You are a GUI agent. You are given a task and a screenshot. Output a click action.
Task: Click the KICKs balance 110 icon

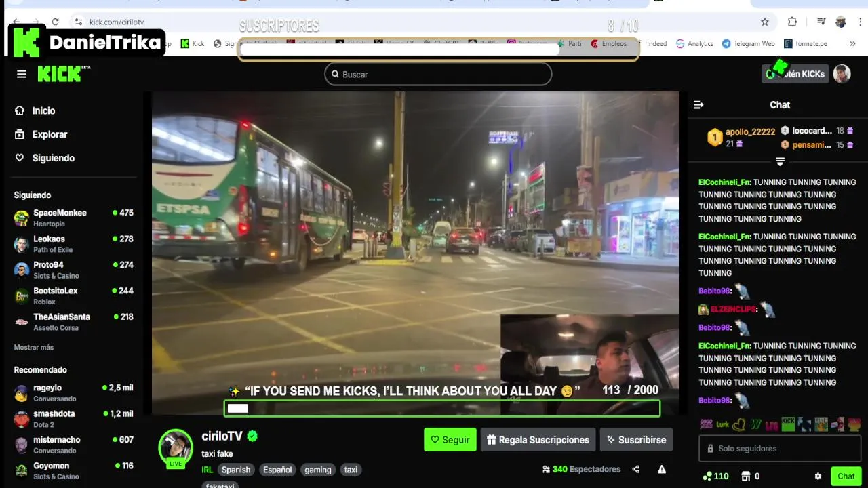tap(715, 476)
